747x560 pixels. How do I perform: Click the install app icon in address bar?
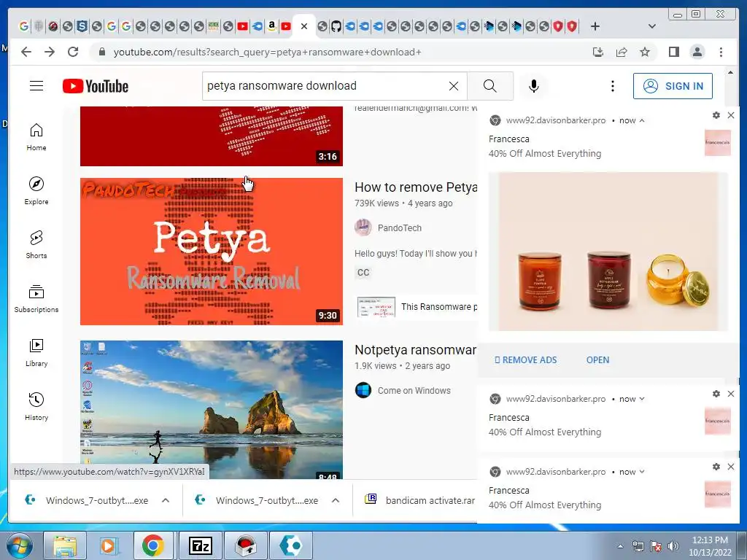pos(598,52)
